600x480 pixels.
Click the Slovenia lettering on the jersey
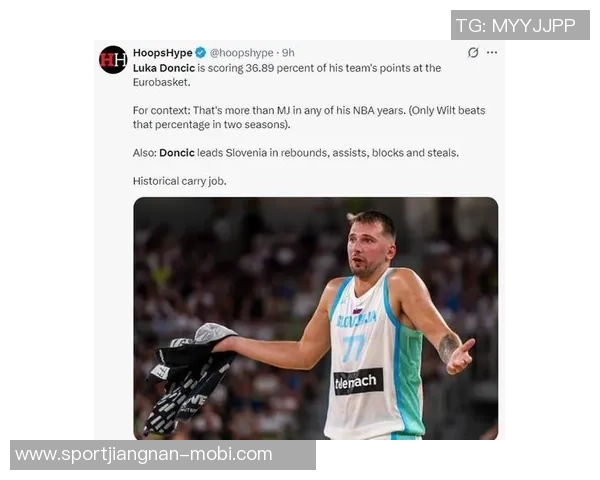tap(356, 319)
